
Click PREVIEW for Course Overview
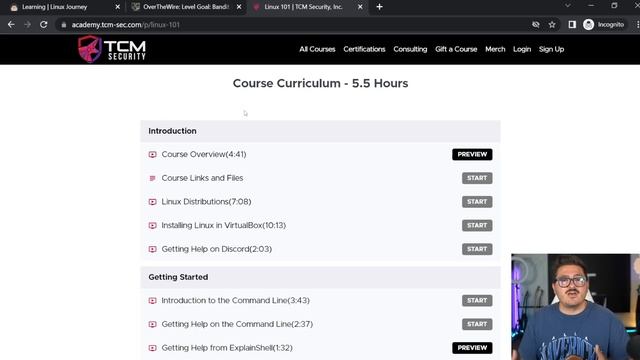tap(472, 155)
